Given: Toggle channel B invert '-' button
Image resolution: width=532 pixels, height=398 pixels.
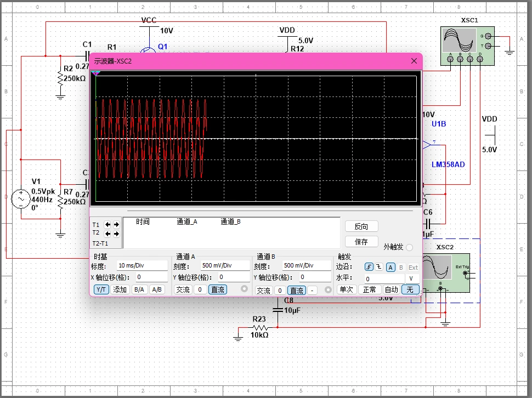Looking at the screenshot, I should (x=312, y=290).
